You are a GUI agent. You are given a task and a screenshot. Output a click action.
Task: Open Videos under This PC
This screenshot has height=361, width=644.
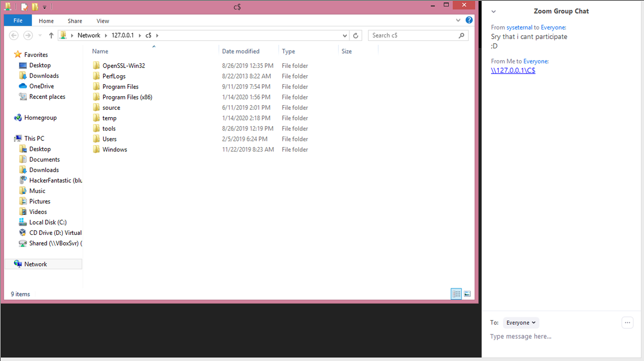point(33,212)
